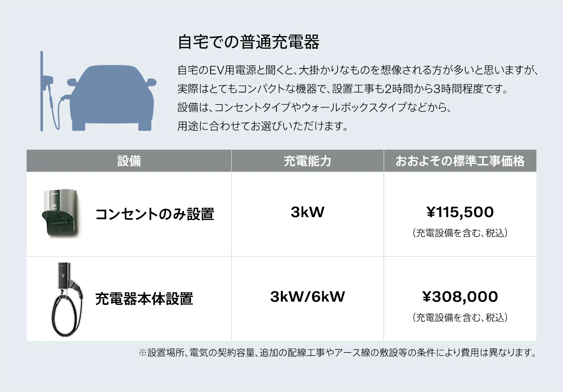The width and height of the screenshot is (563, 392).
Task: Click the line mentioning 2時間から3時間程度
Action: [342, 89]
